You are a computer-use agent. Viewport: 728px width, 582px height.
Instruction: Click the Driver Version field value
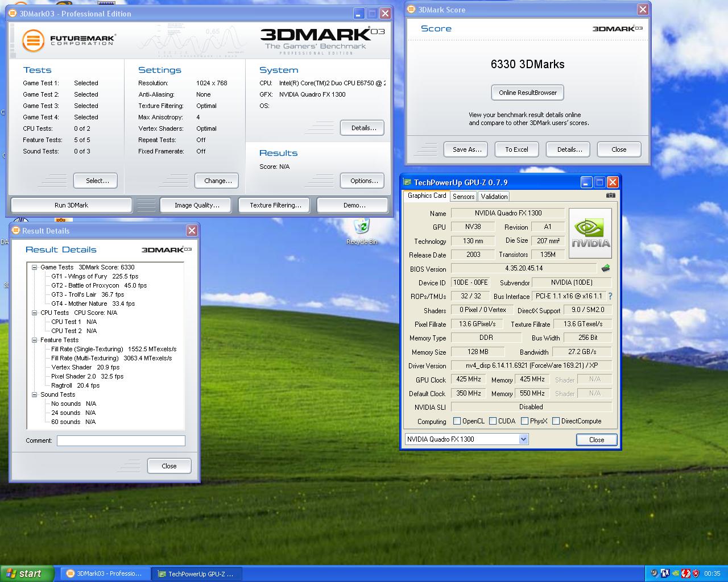[x=531, y=365]
